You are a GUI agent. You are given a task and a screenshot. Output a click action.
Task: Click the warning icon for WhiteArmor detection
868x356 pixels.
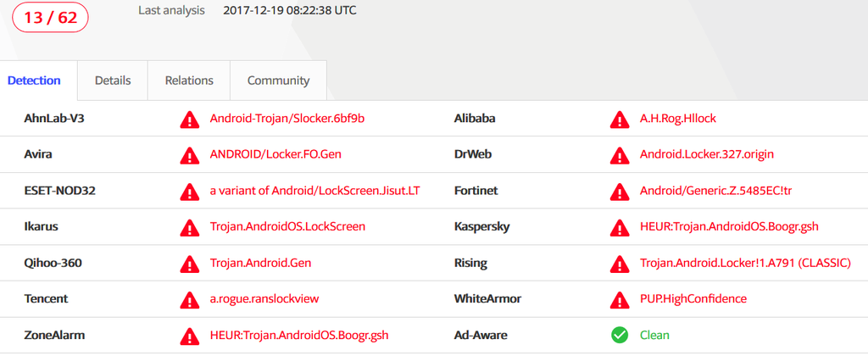point(620,299)
